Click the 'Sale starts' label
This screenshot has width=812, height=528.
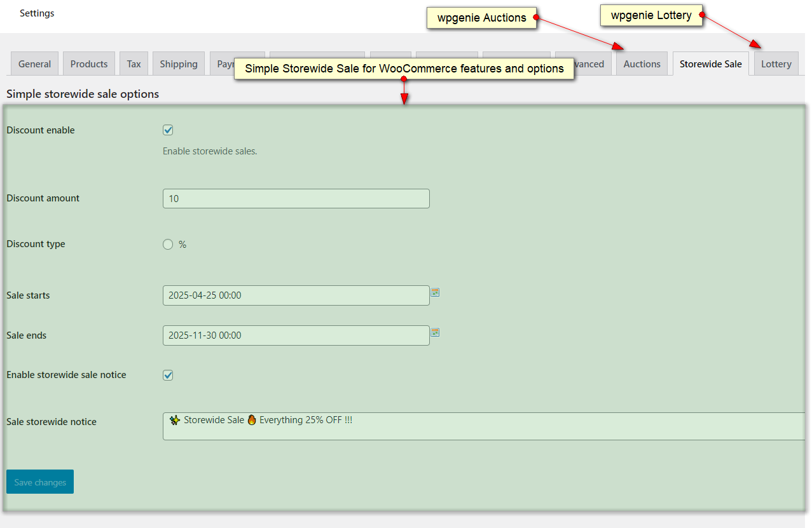click(28, 295)
